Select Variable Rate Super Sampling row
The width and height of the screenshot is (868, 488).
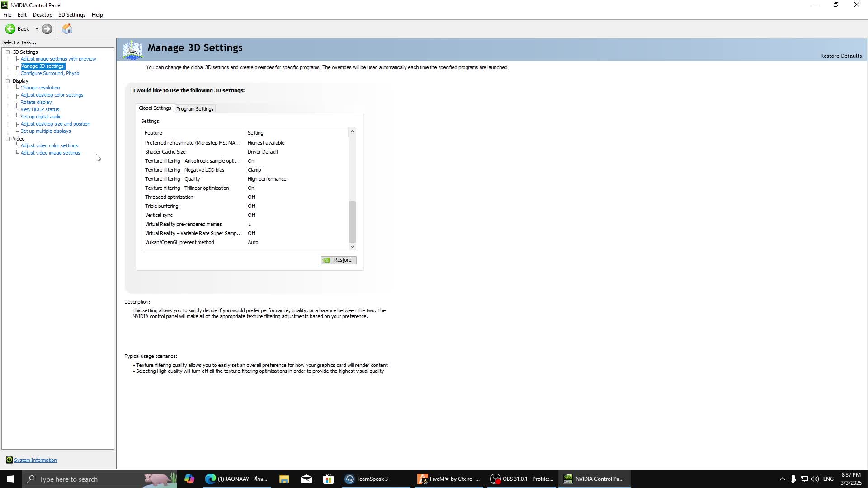tap(245, 233)
